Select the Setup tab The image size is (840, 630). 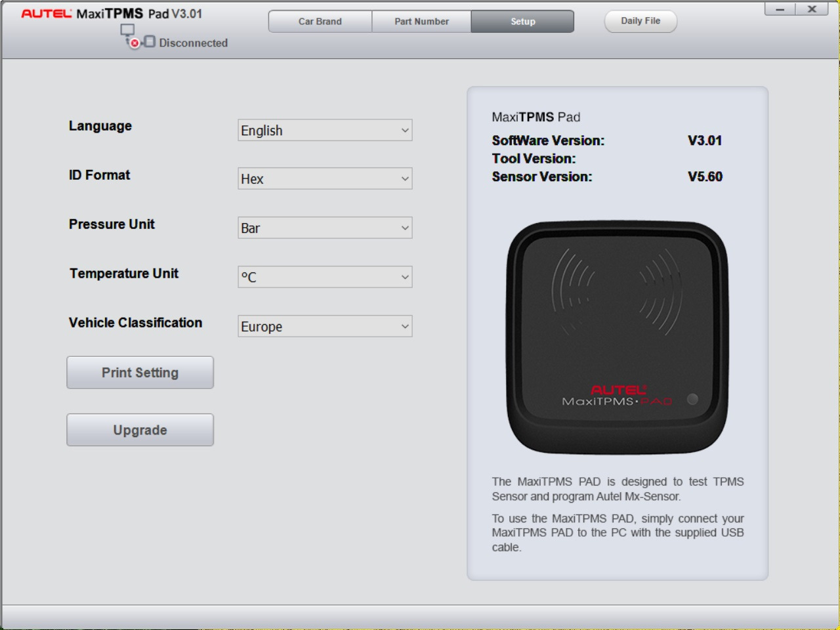(x=523, y=22)
